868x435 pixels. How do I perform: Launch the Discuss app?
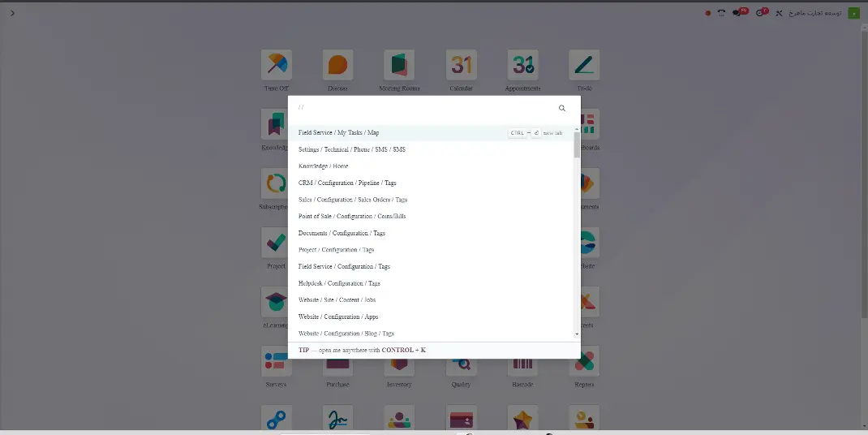pyautogui.click(x=337, y=65)
